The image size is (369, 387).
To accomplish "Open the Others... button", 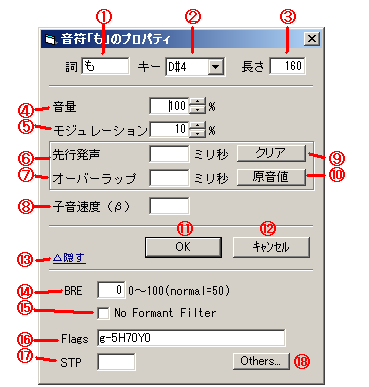I will point(261,361).
